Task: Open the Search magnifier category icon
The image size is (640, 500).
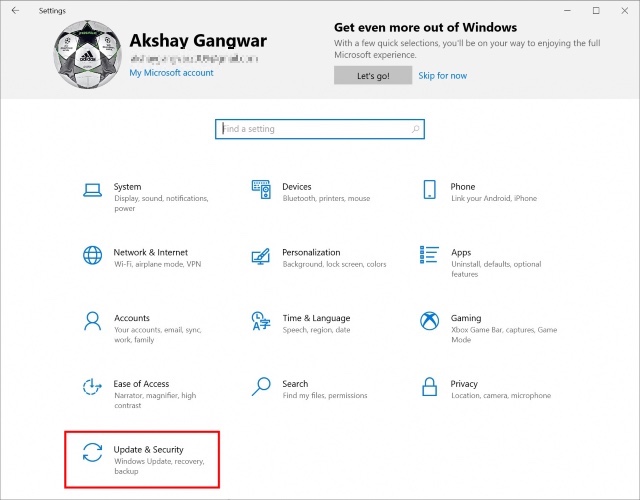Action: (x=261, y=387)
